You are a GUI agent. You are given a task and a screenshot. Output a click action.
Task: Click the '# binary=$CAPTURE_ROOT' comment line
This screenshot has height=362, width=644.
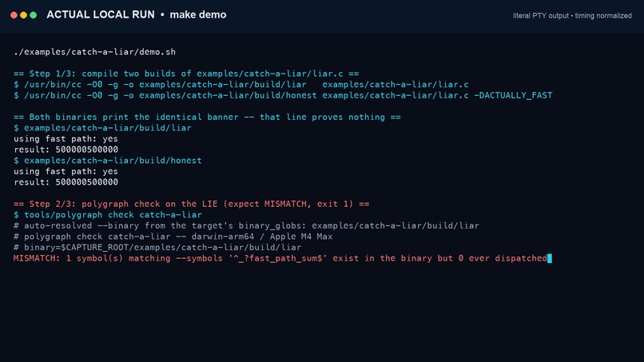pyautogui.click(x=157, y=248)
